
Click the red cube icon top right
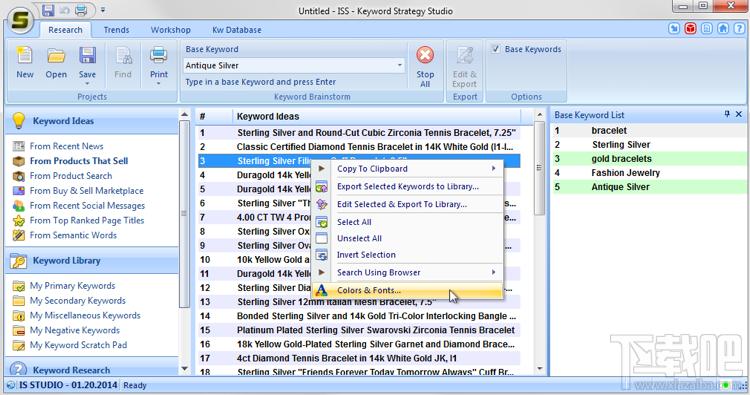point(690,29)
